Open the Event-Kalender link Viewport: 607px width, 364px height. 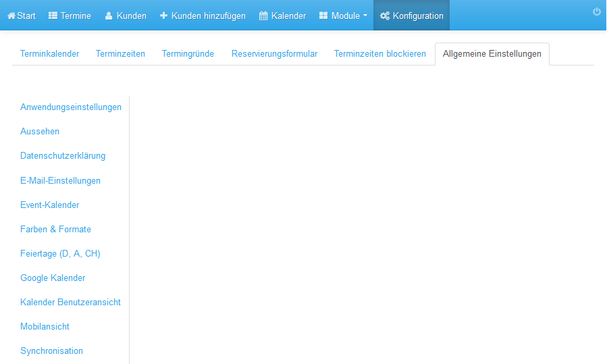click(x=49, y=205)
